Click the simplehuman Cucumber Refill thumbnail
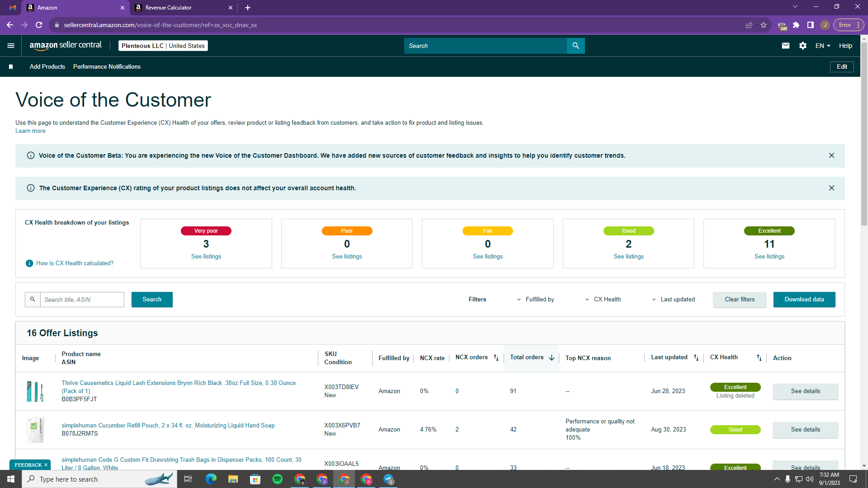Image resolution: width=868 pixels, height=488 pixels. 35,430
